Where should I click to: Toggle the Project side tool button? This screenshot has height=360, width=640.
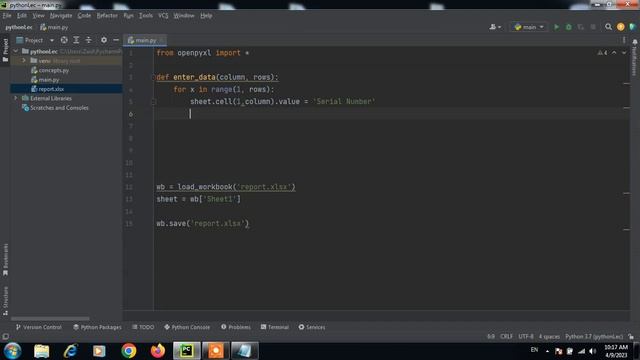5,50
